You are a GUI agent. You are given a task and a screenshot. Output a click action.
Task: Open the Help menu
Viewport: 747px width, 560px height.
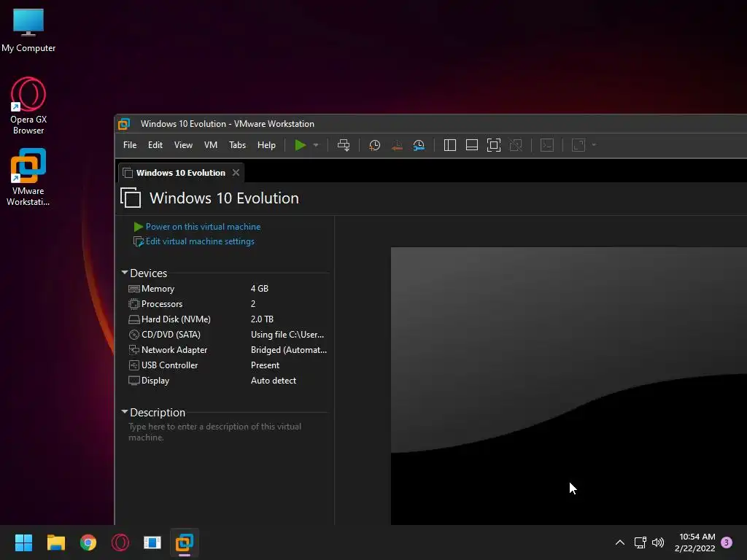pyautogui.click(x=266, y=145)
